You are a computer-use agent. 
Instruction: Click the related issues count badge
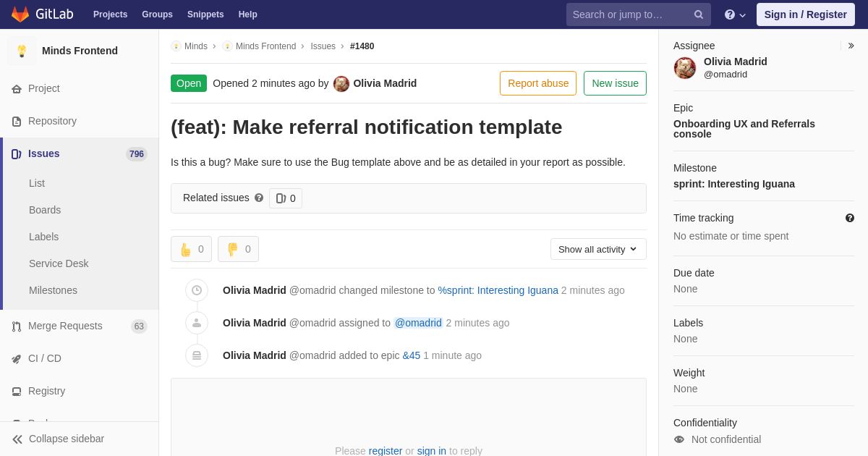(286, 198)
